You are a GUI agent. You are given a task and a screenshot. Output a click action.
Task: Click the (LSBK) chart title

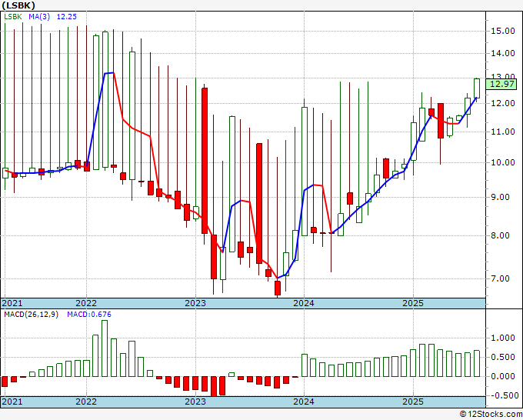point(18,5)
